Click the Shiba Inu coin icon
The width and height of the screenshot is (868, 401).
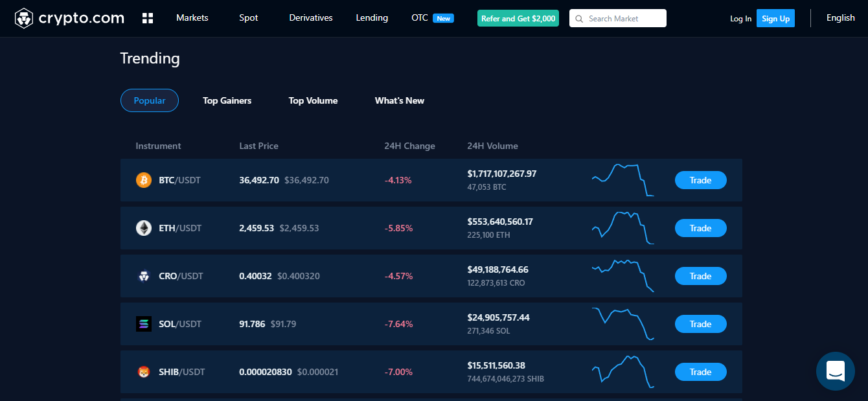point(144,372)
